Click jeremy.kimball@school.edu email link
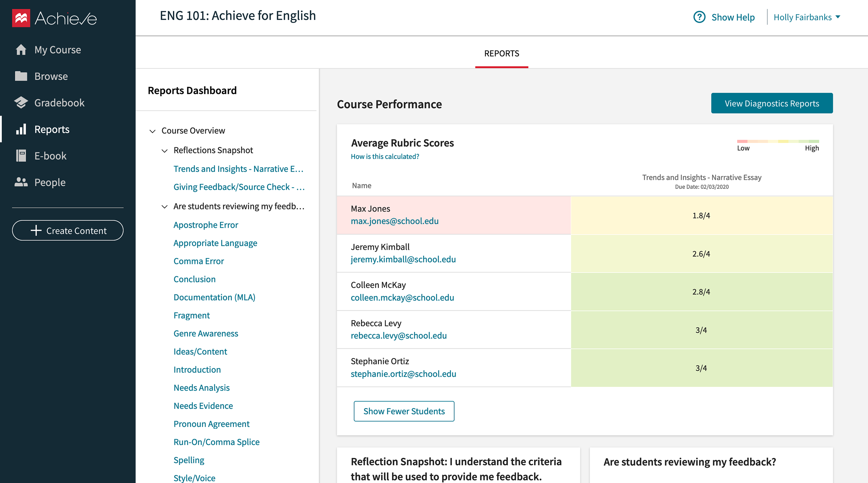Screen dimensions: 868x483 click(403, 259)
